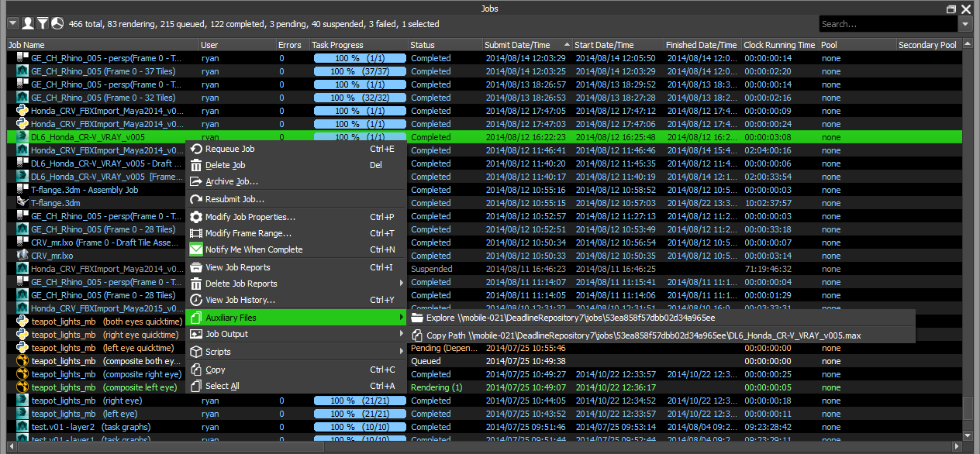Click Python icon of teapot_lights_mb both eyes quicktime
Image resolution: width=980 pixels, height=454 pixels.
(22, 322)
